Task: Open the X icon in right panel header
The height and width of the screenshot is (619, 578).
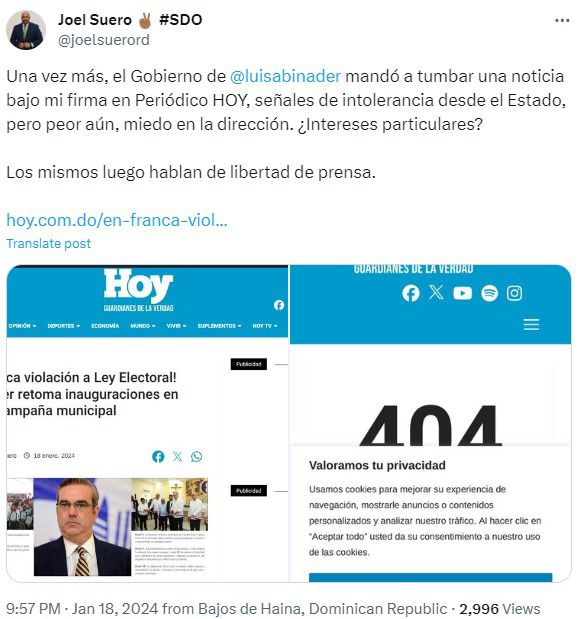Action: [436, 293]
